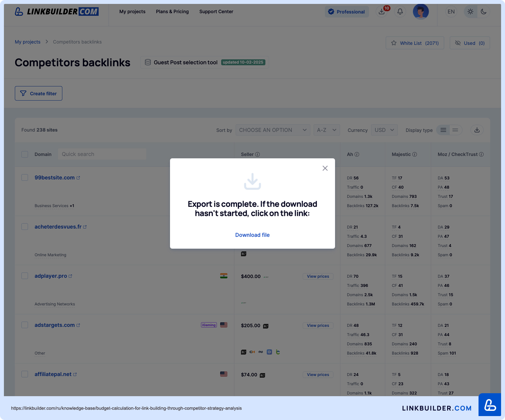This screenshot has height=420, width=505.
Task: Click the export download icon beside Display type
Action: coord(477,130)
